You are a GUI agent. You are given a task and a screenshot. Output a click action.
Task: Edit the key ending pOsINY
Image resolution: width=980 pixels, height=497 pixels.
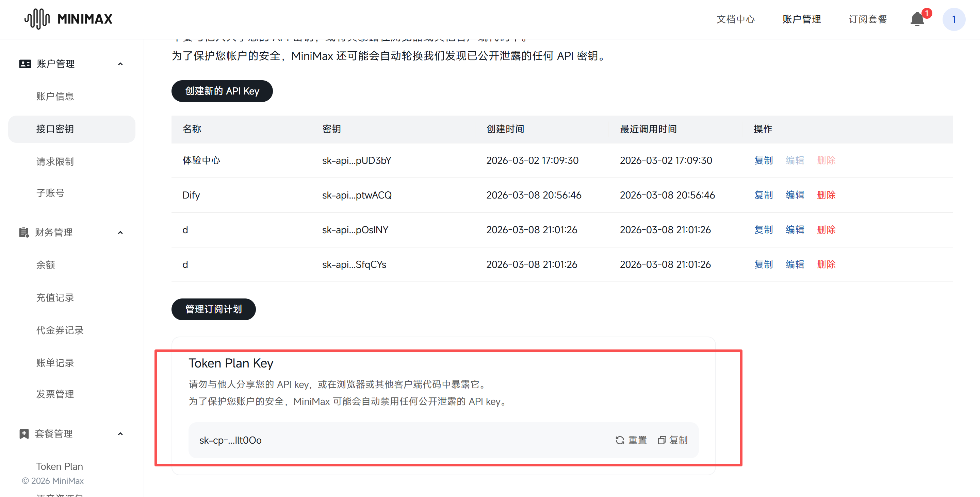tap(795, 229)
